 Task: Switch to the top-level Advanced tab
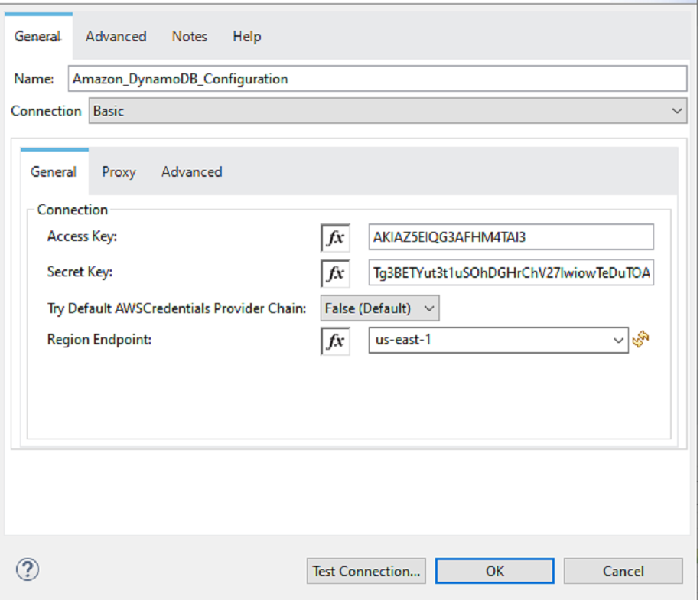(116, 36)
